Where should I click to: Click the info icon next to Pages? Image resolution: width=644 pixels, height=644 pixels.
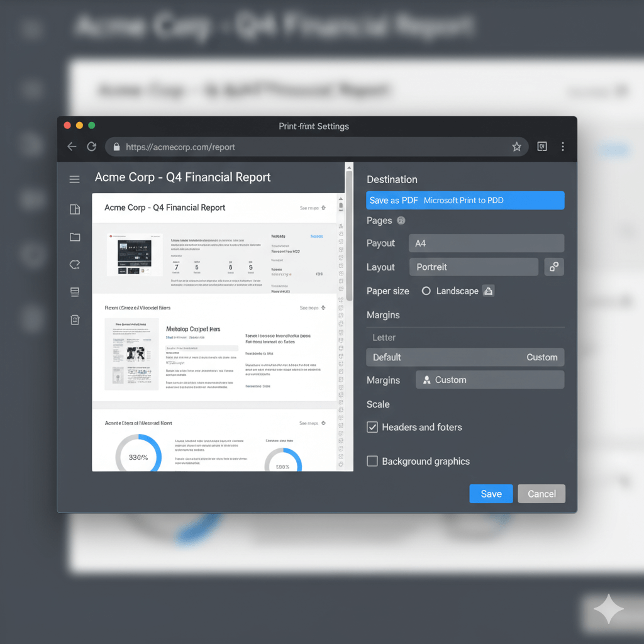click(x=401, y=221)
